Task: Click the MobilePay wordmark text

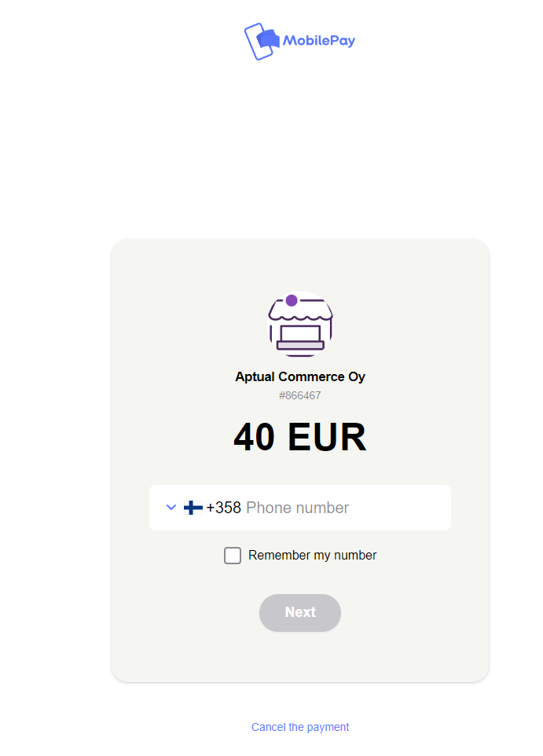Action: coord(319,41)
